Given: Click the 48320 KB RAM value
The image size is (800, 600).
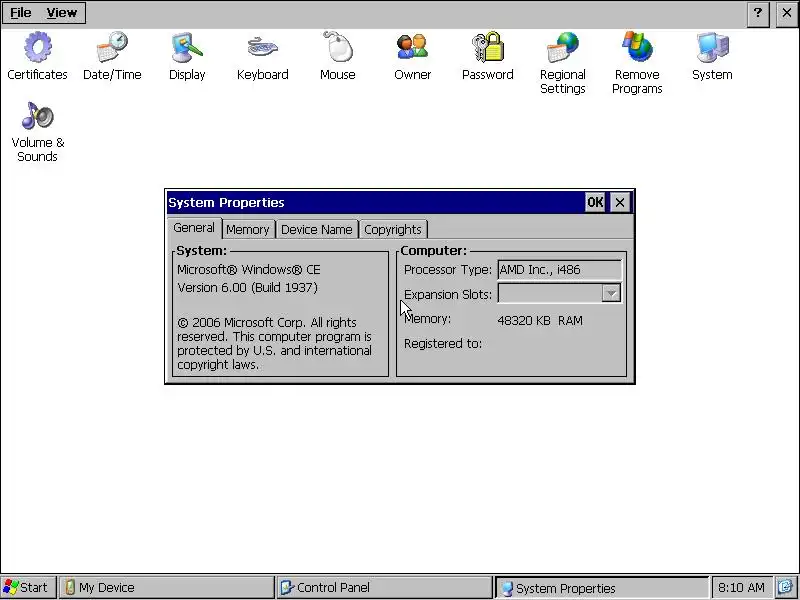Looking at the screenshot, I should point(540,320).
